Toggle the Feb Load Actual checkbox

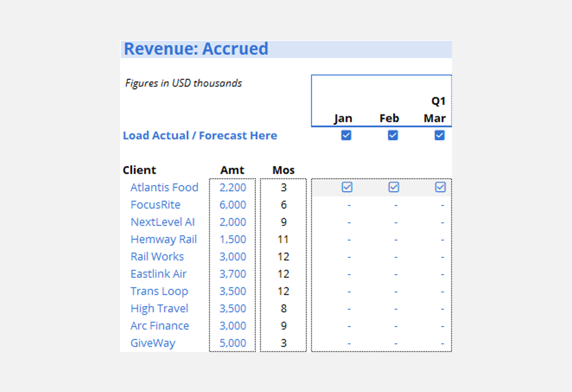tap(393, 136)
